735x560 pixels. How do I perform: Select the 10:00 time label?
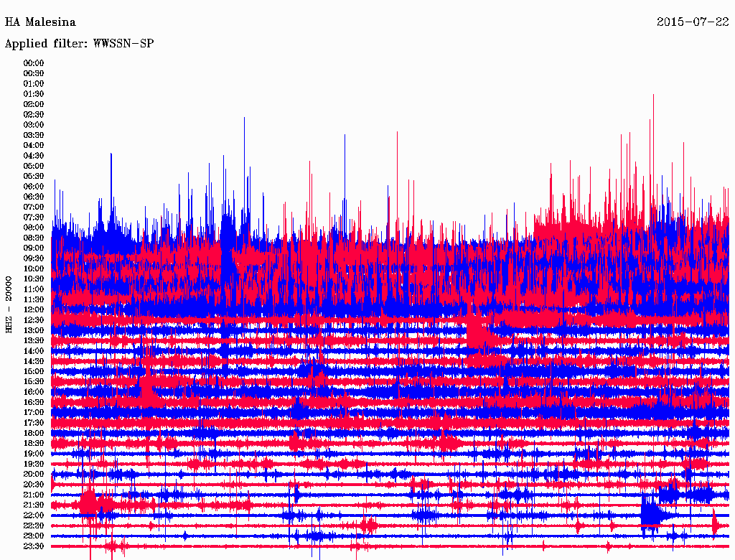coord(34,269)
